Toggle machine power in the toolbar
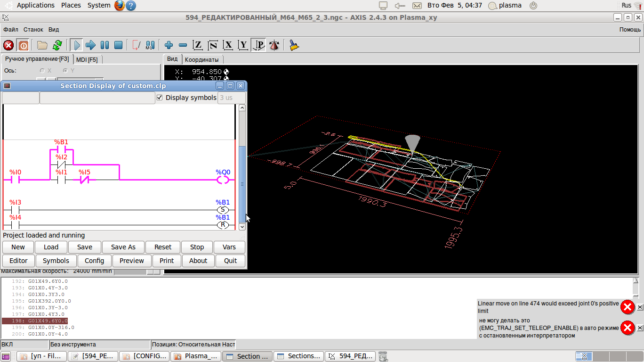644x362 pixels. 23,45
